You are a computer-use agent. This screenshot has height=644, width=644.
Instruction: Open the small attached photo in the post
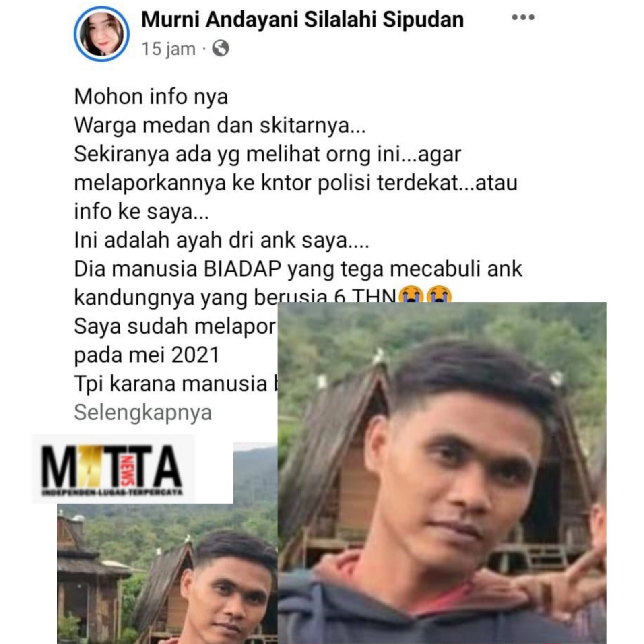point(167,574)
